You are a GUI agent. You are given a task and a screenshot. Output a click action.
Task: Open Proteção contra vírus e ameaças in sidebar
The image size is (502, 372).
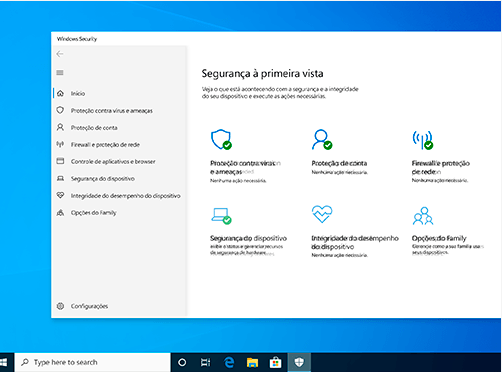[112, 111]
